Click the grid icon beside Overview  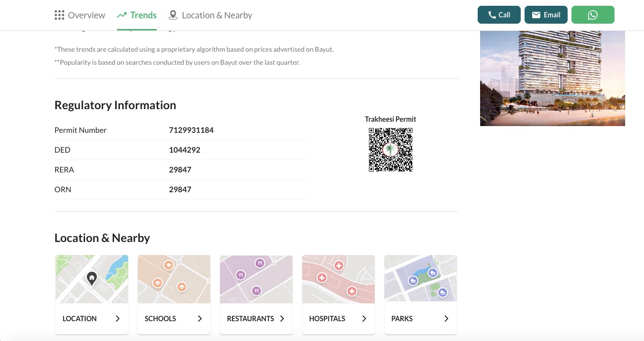coord(59,15)
